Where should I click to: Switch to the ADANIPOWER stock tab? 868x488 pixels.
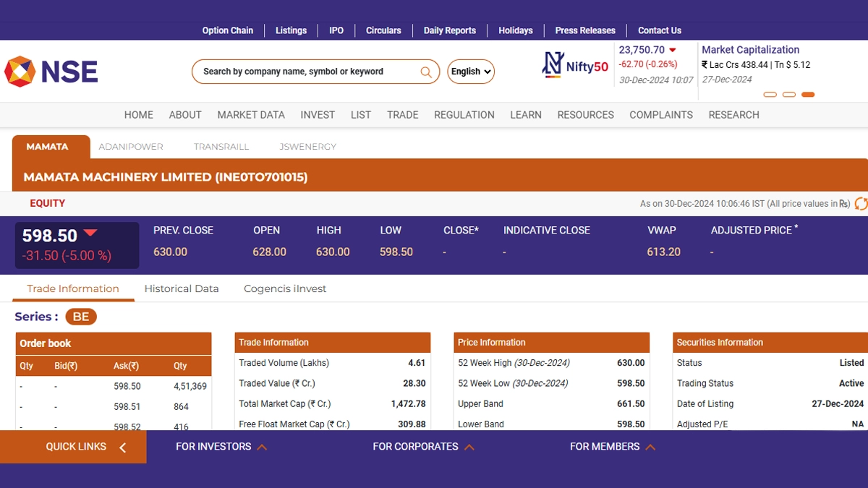tap(131, 147)
